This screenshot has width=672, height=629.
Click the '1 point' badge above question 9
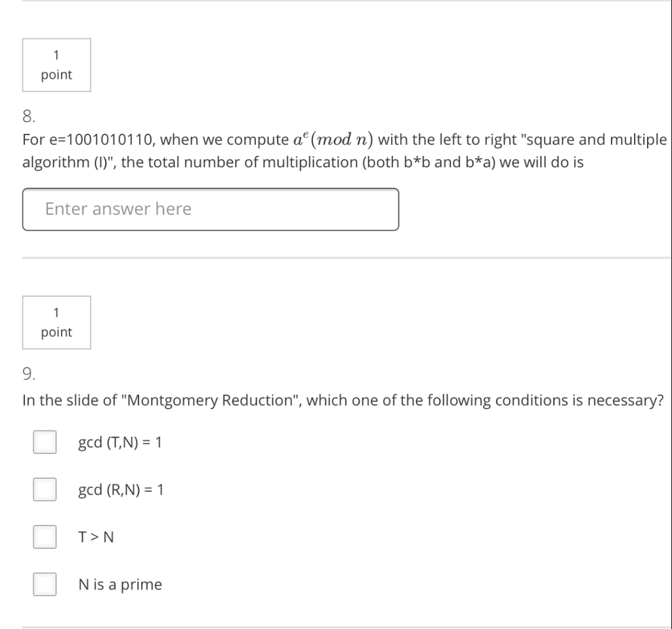[x=56, y=322]
